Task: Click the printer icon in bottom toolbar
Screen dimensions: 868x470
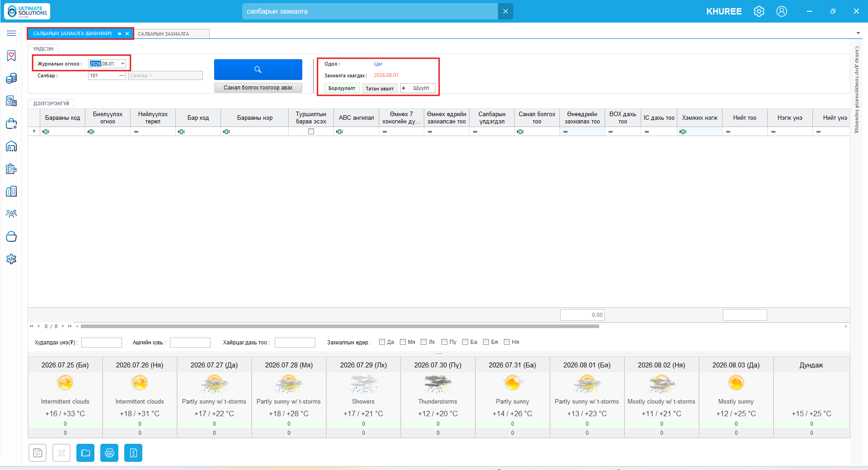Action: (109, 453)
